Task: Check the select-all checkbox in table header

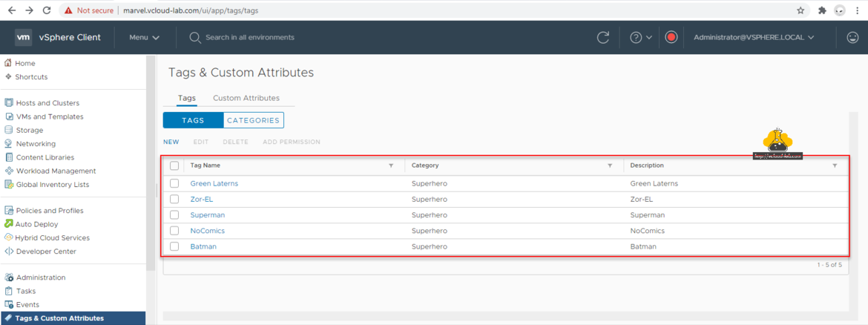Action: [174, 165]
